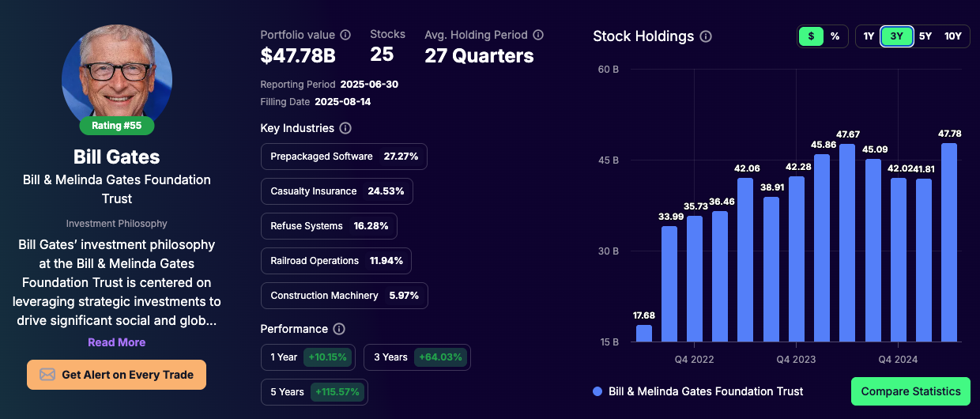Click the info icon next to Stock Holdings
Screen dimensions: 980x419
706,36
